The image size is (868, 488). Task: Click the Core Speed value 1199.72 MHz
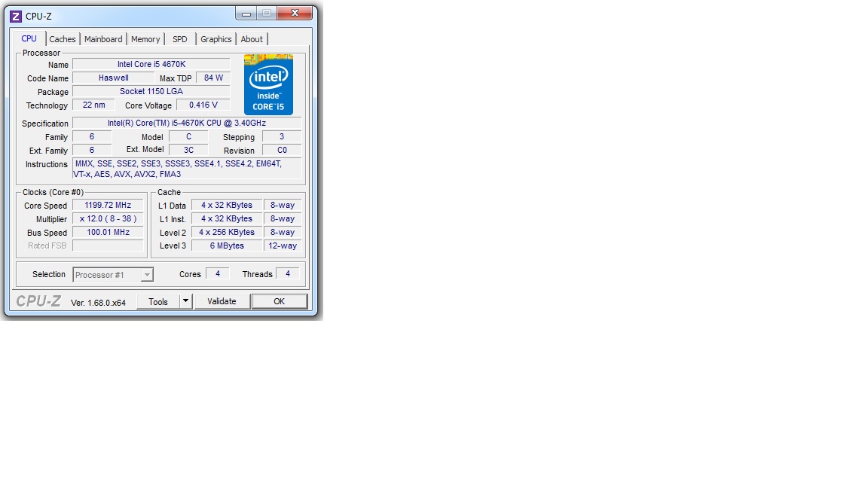point(108,206)
